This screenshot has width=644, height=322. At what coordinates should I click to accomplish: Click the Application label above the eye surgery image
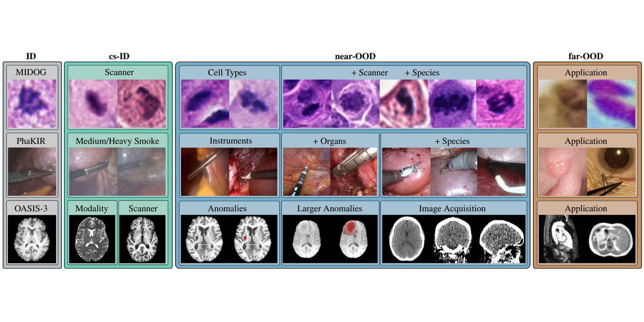pyautogui.click(x=586, y=141)
